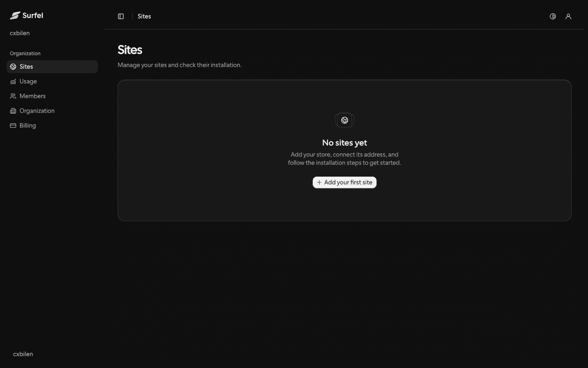Screen dimensions: 588x368
Task: Open the Members section
Action: click(x=52, y=96)
